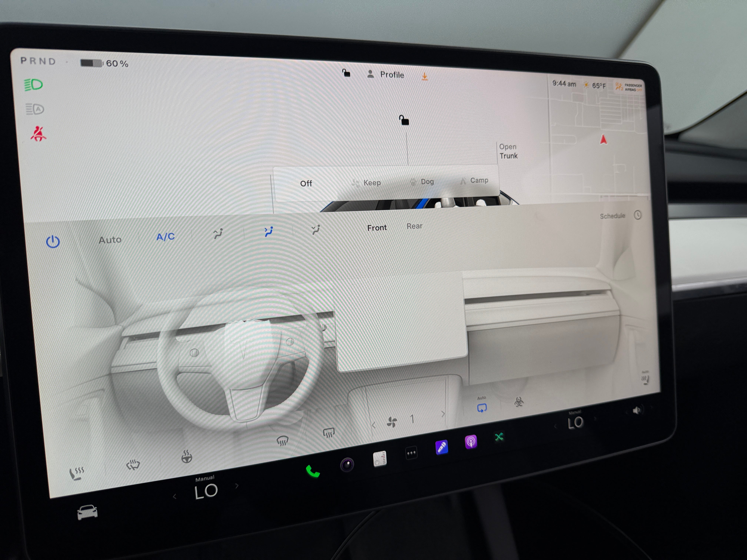Tap the car controls icon
This screenshot has height=560, width=747.
(x=87, y=512)
